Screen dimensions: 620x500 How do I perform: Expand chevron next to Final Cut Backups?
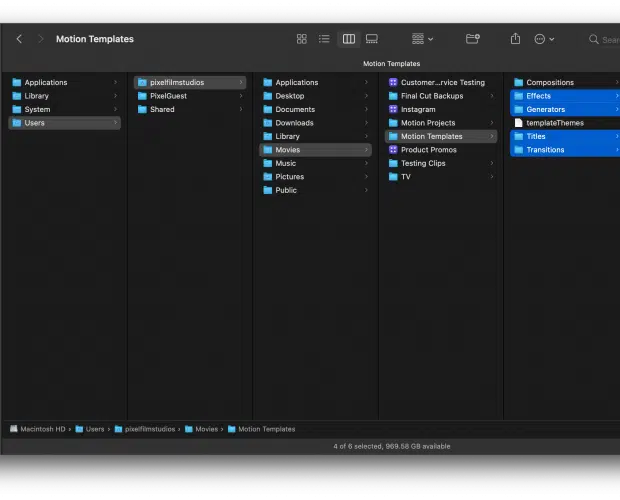492,96
